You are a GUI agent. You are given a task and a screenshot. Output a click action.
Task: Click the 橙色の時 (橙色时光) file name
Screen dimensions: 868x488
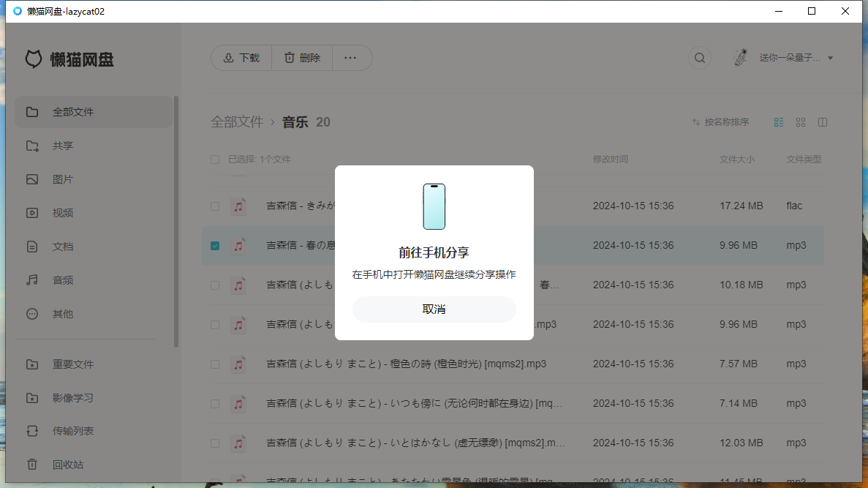(406, 364)
